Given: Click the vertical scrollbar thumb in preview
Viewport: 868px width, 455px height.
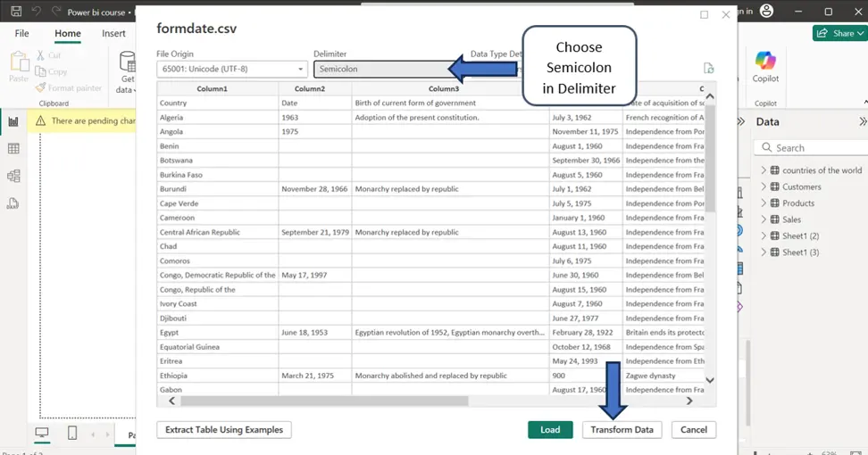Looking at the screenshot, I should [710, 158].
